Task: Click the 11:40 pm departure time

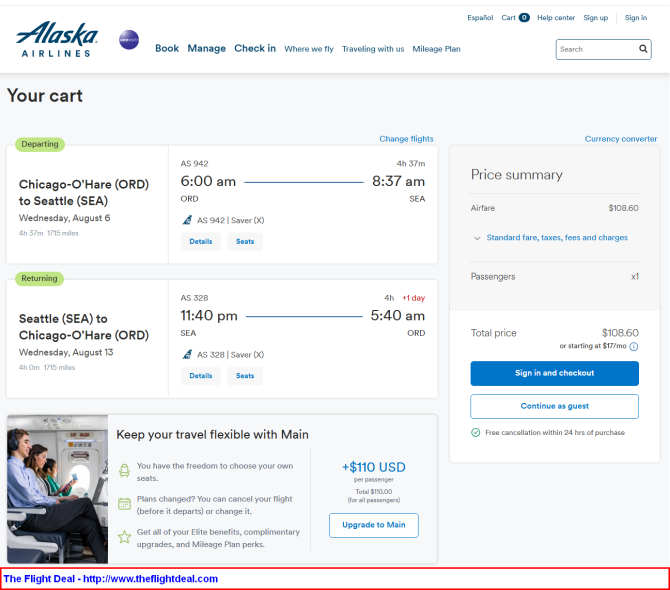Action: (x=209, y=316)
